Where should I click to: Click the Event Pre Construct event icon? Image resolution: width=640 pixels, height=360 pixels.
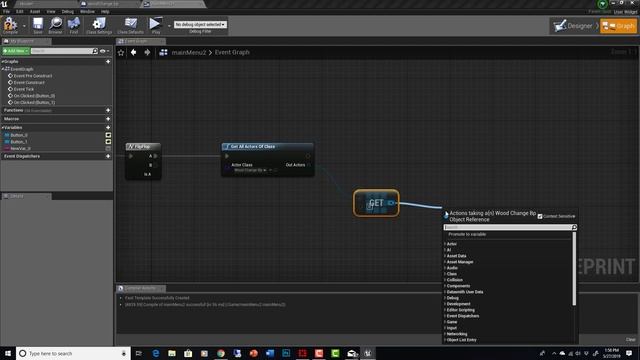[10, 76]
